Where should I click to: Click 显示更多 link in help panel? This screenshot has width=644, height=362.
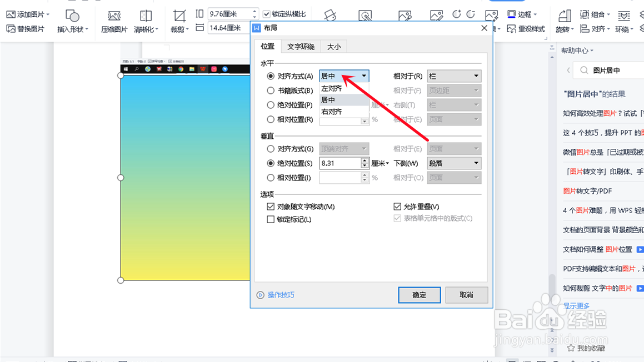tap(576, 306)
